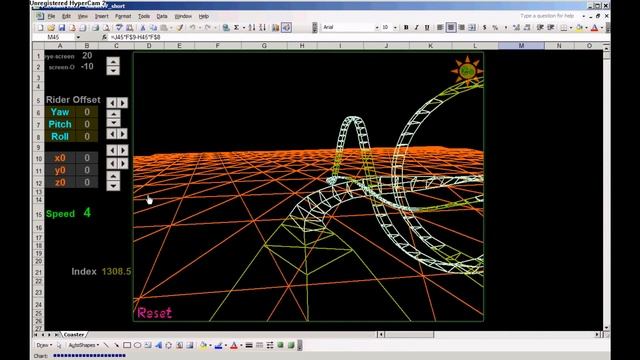Image resolution: width=640 pixels, height=360 pixels.
Task: Toggle Center alignment
Action: 451,27
